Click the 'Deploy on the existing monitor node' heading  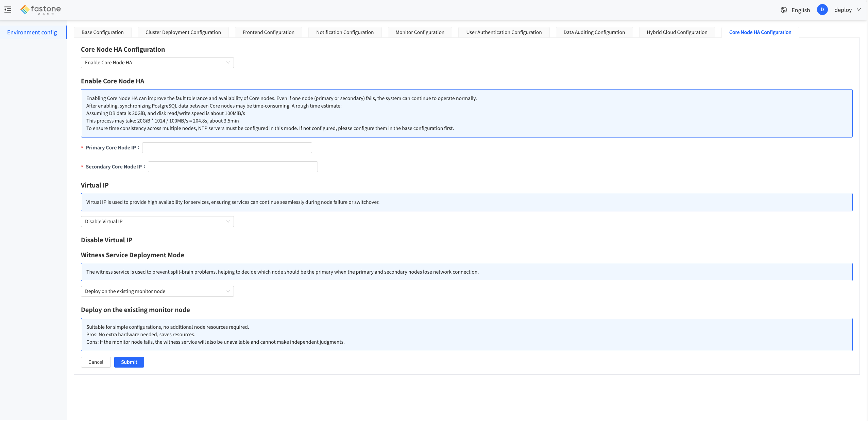135,310
